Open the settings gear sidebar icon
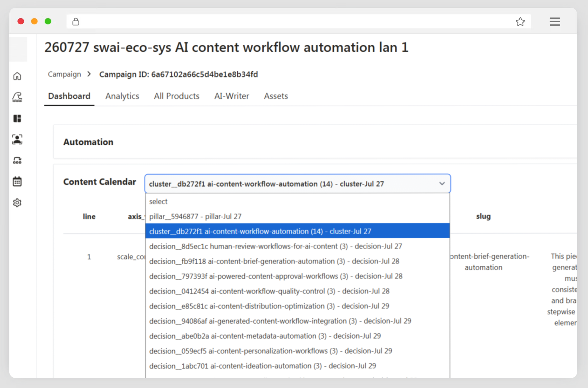Screen dimensions: 588x388 coord(17,203)
